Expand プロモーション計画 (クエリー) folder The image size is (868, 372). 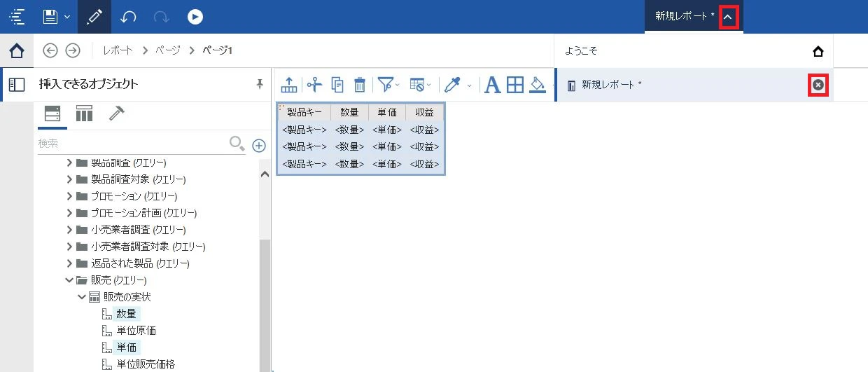click(69, 213)
